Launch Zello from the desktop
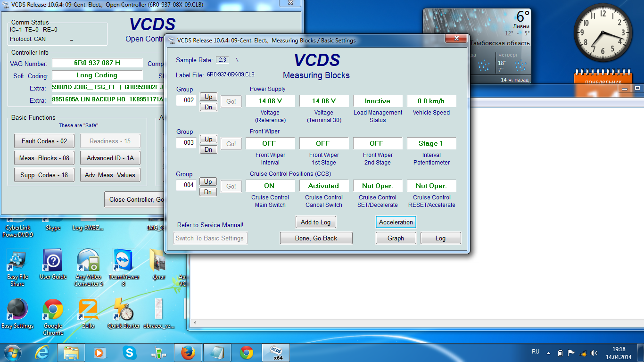 (88, 312)
